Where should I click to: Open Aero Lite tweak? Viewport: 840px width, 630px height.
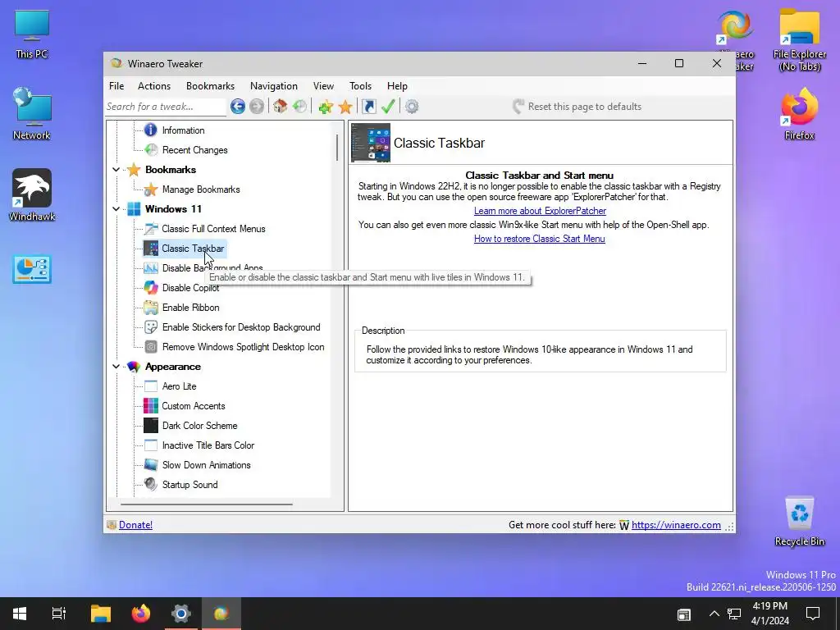(x=179, y=386)
